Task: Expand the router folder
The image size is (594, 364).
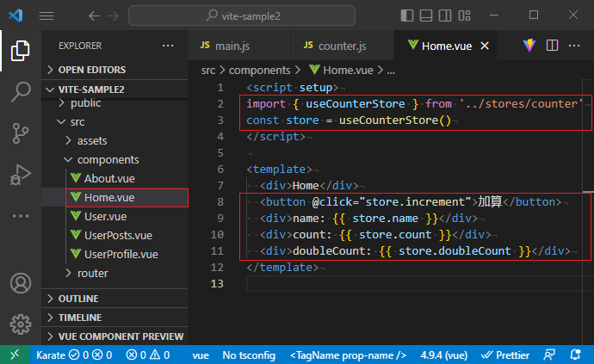Action: (x=114, y=273)
